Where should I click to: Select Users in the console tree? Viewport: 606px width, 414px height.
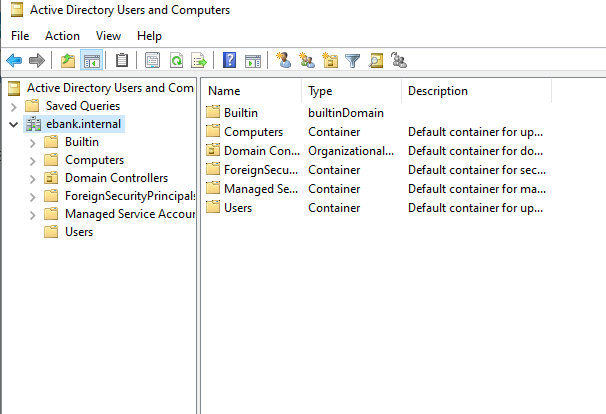click(79, 232)
